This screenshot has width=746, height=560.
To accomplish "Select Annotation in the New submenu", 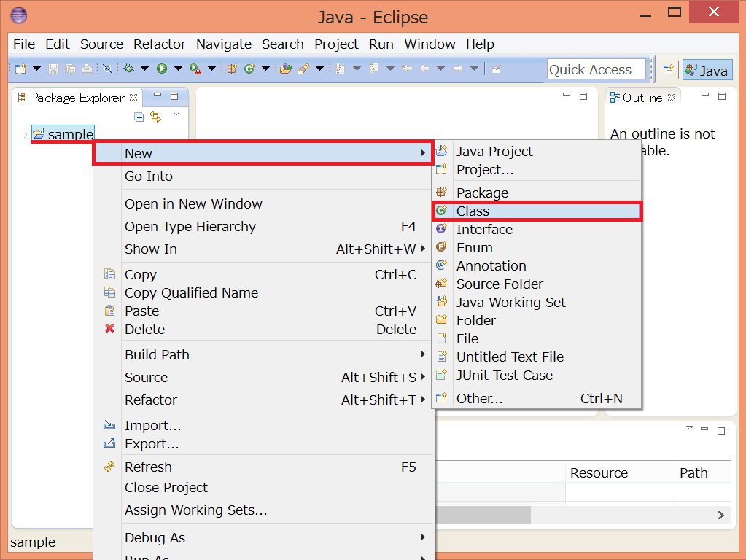I will 537,265.
